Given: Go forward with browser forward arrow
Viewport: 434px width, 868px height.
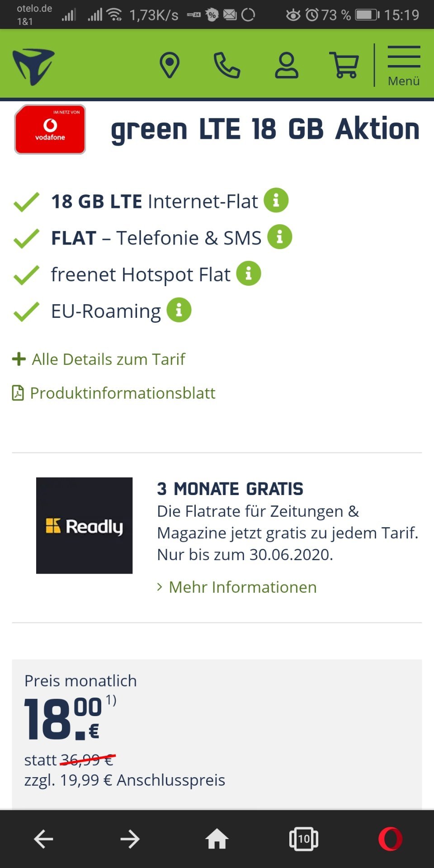Looking at the screenshot, I should click(130, 839).
